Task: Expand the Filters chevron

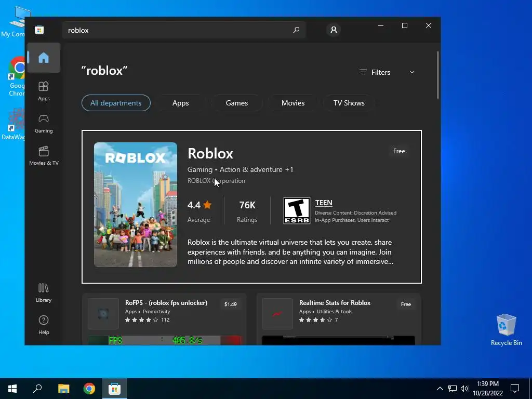Action: coord(412,72)
